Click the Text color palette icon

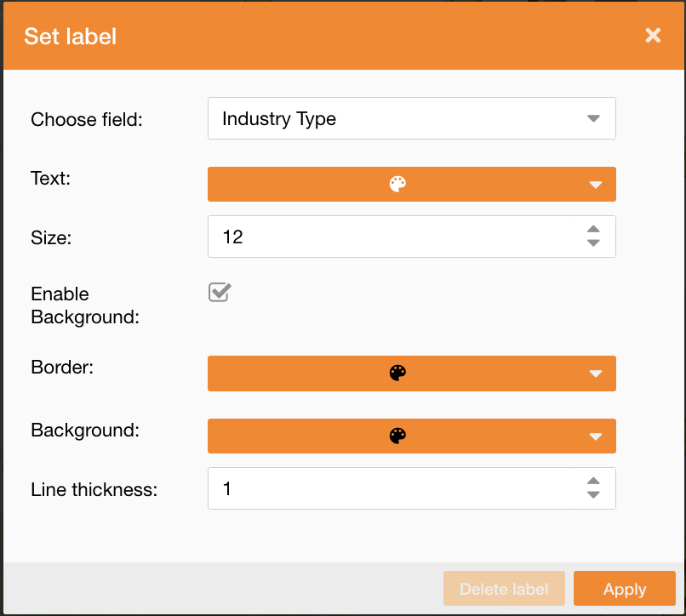(x=397, y=184)
